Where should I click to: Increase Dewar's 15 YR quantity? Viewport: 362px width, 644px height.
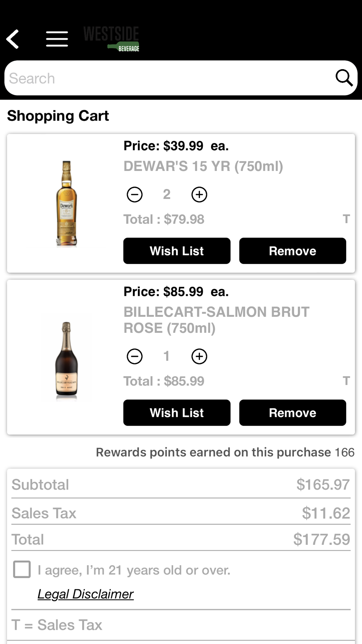[199, 195]
